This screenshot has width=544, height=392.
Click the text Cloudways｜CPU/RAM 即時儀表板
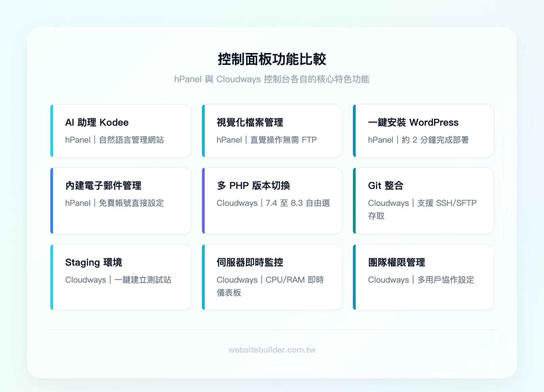pos(270,286)
